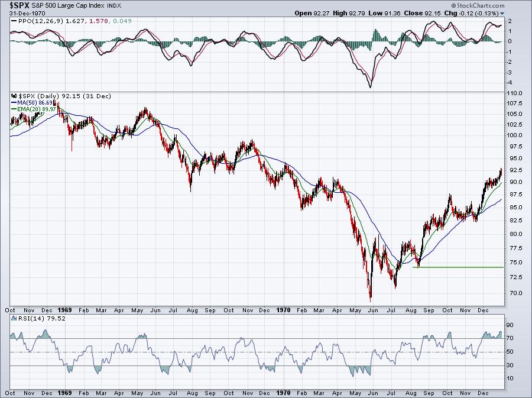Select the PPO(12,26,9) indicator label
Screen dimensions: 532x398
[x=41, y=21]
